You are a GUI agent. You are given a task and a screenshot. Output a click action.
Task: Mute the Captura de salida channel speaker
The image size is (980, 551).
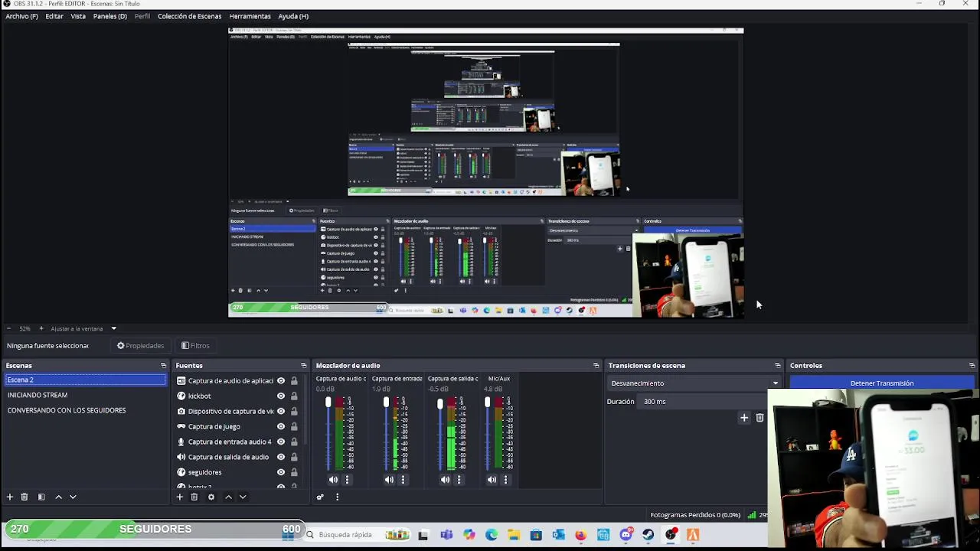[446, 480]
